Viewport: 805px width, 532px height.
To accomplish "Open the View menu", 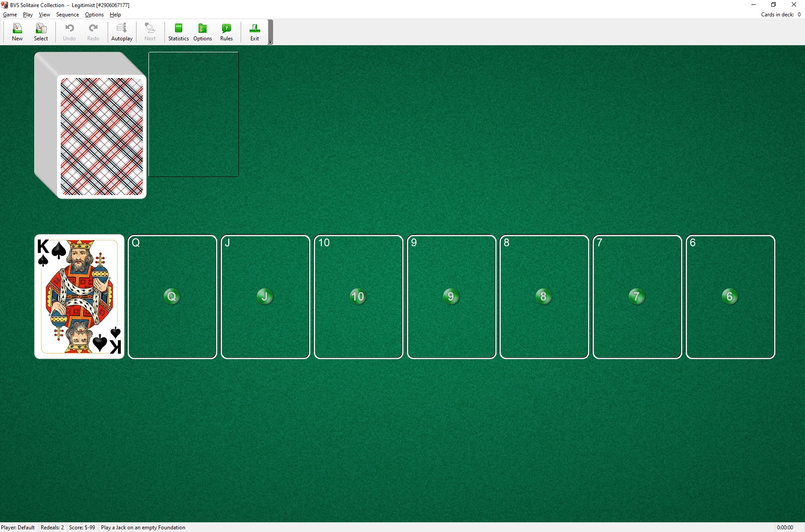I will (x=44, y=15).
